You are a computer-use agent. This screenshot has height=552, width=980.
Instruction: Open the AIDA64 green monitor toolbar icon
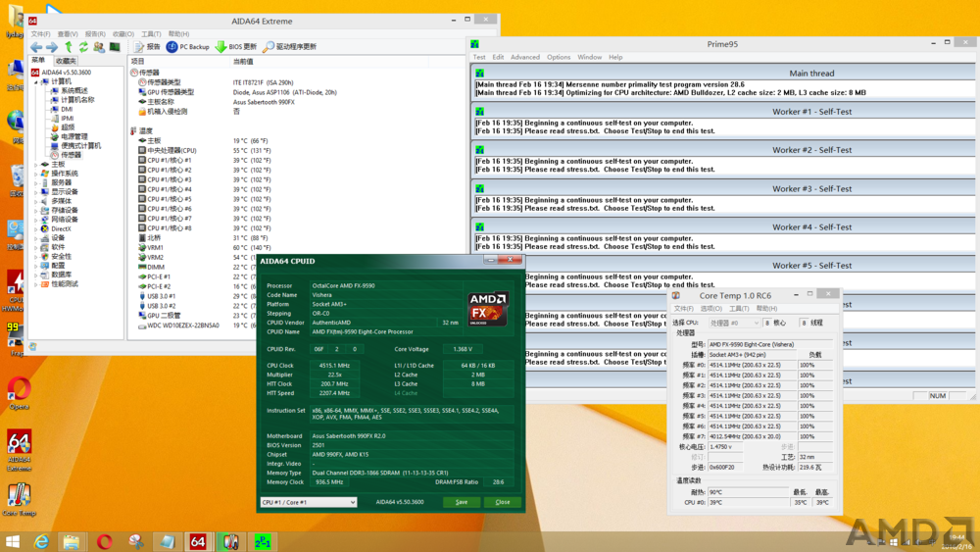115,47
